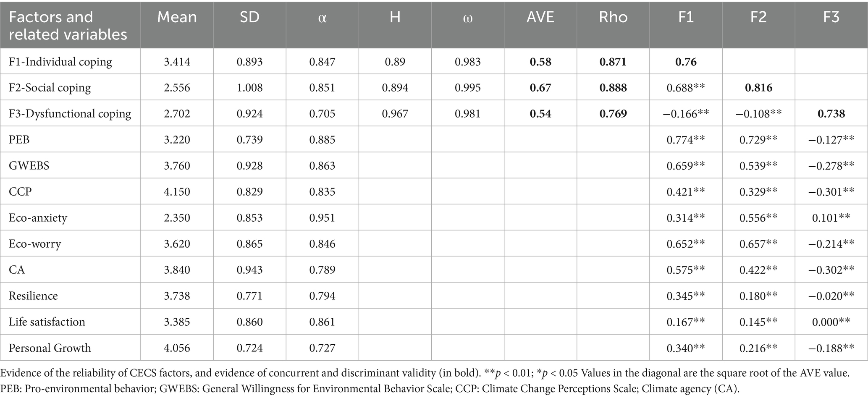Click the 'F3-Dysfunctional coping' row label
868x398 pixels.
point(70,114)
